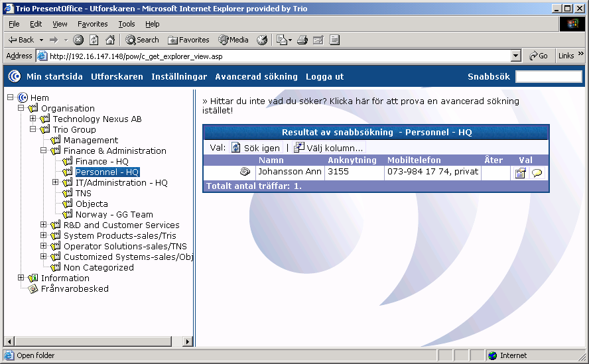Screen dimensions: 589x364
Task: Open Avancerad sökning
Action: pyautogui.click(x=256, y=77)
